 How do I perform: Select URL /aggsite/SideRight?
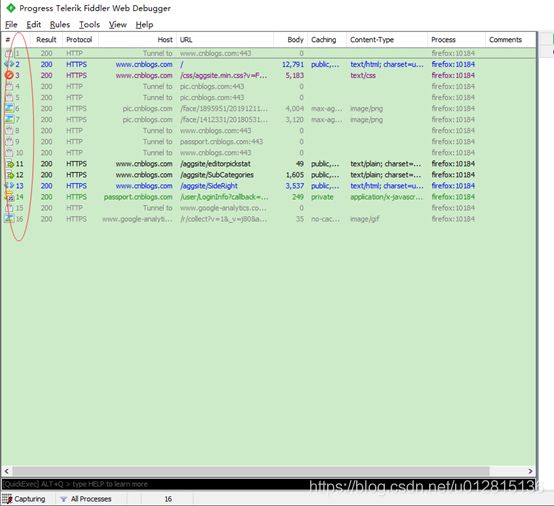point(209,186)
